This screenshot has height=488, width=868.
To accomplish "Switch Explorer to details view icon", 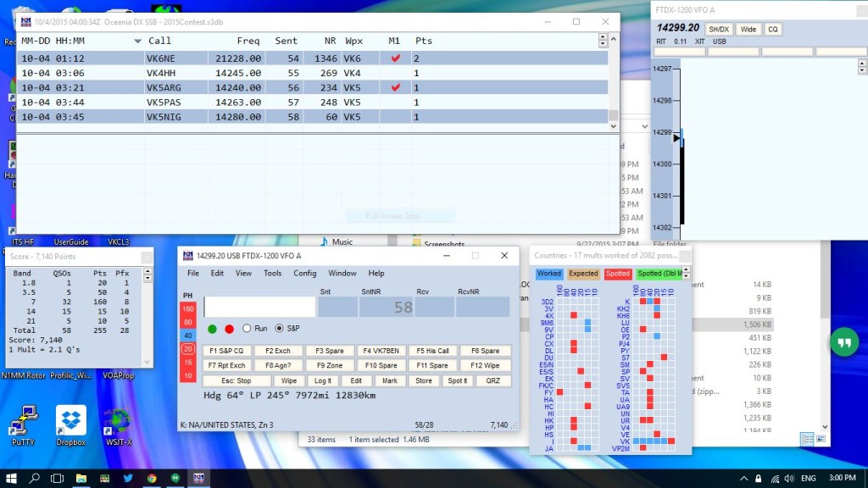I will (x=808, y=440).
